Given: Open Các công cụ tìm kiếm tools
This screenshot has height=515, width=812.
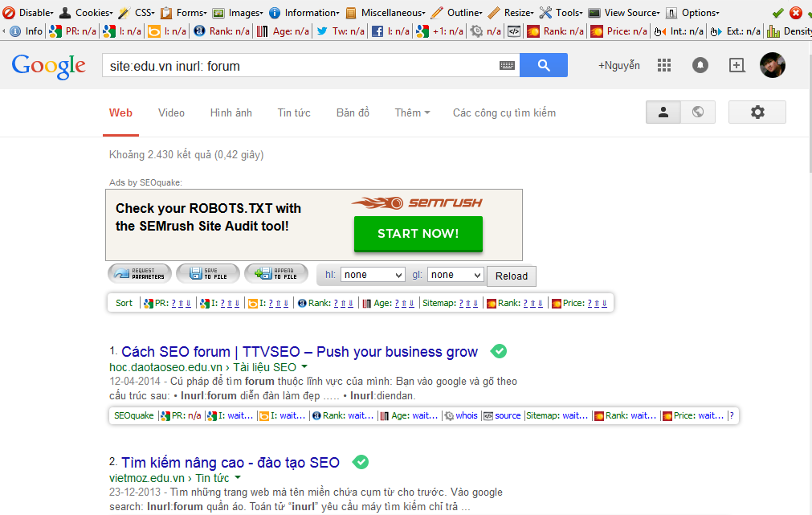Looking at the screenshot, I should click(x=504, y=113).
